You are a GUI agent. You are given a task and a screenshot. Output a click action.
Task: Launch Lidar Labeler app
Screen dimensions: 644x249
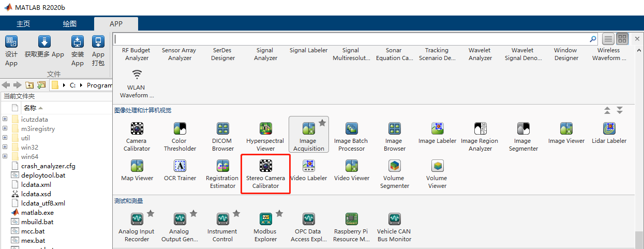[x=609, y=133]
